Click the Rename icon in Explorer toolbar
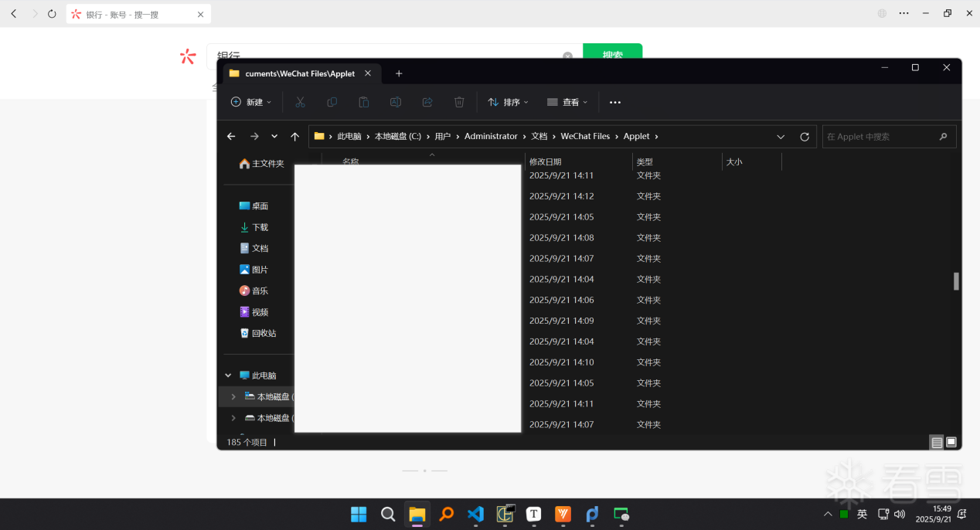Screen dimensions: 980x530 tap(395, 102)
